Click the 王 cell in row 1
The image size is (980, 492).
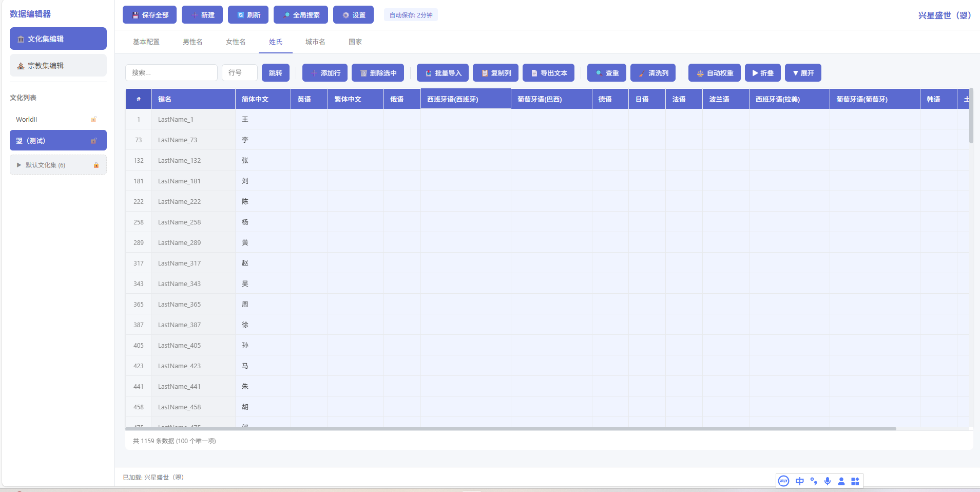[x=263, y=119]
